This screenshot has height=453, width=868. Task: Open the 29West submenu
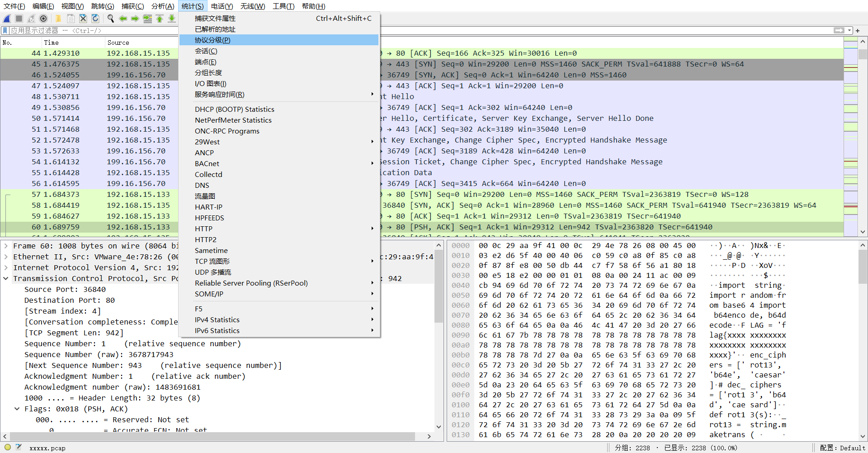click(x=279, y=142)
